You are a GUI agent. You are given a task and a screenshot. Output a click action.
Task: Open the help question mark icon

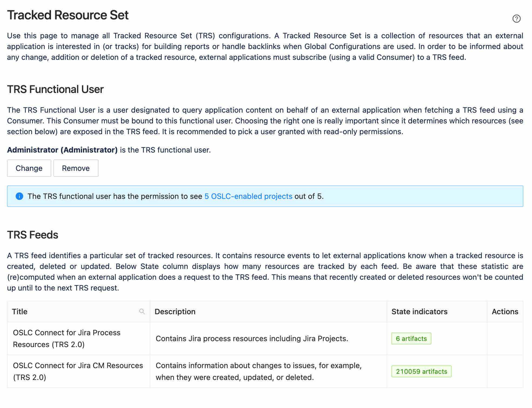(x=516, y=19)
